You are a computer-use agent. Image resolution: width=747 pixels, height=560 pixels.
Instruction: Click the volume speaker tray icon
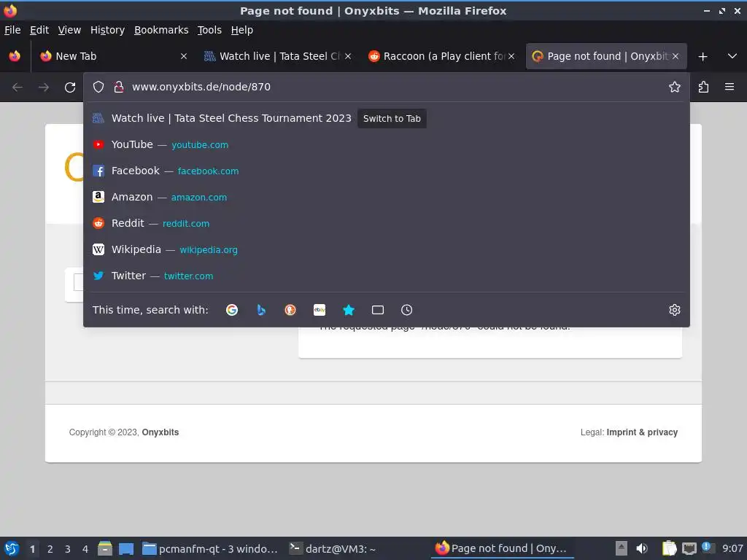pos(642,548)
